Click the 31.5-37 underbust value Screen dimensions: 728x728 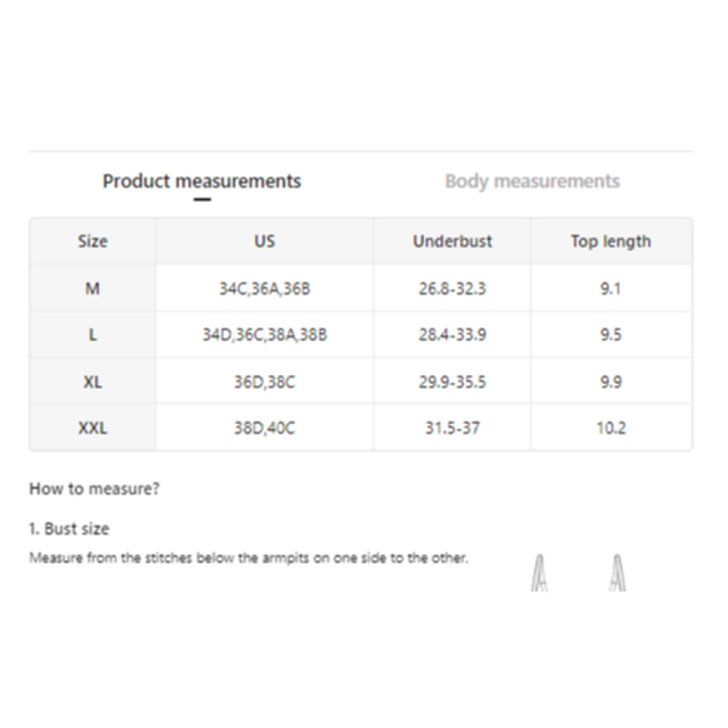tap(452, 428)
